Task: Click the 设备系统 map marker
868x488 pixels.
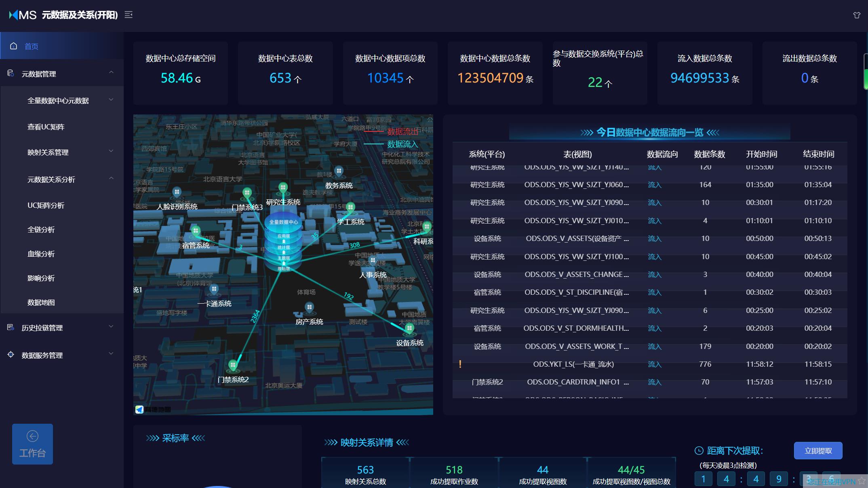Action: [x=409, y=328]
